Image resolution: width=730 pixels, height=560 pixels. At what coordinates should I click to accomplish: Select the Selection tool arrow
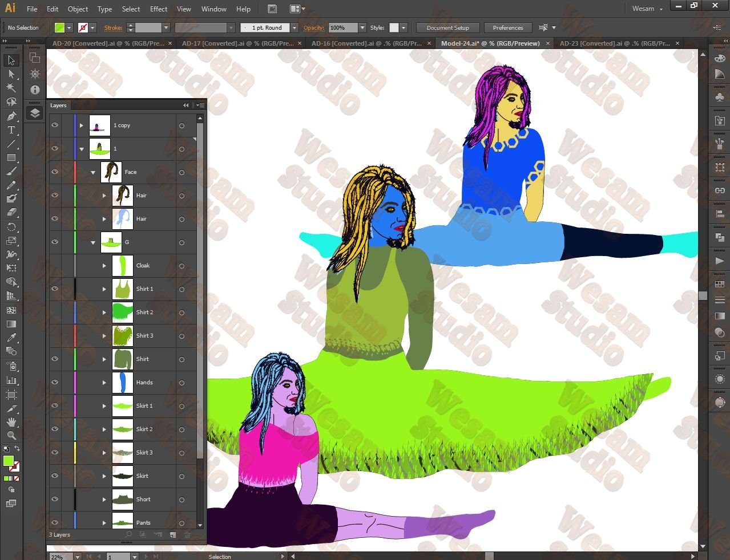pos(11,60)
